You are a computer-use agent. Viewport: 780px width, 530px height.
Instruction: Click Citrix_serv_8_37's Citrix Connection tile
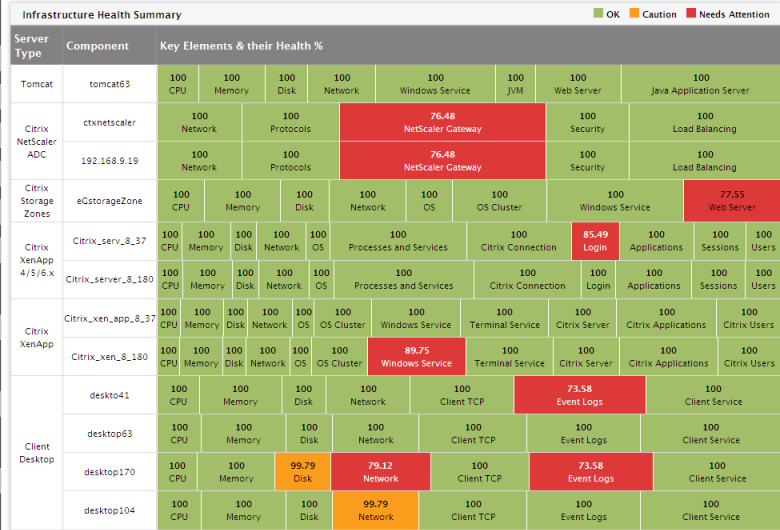pos(519,241)
